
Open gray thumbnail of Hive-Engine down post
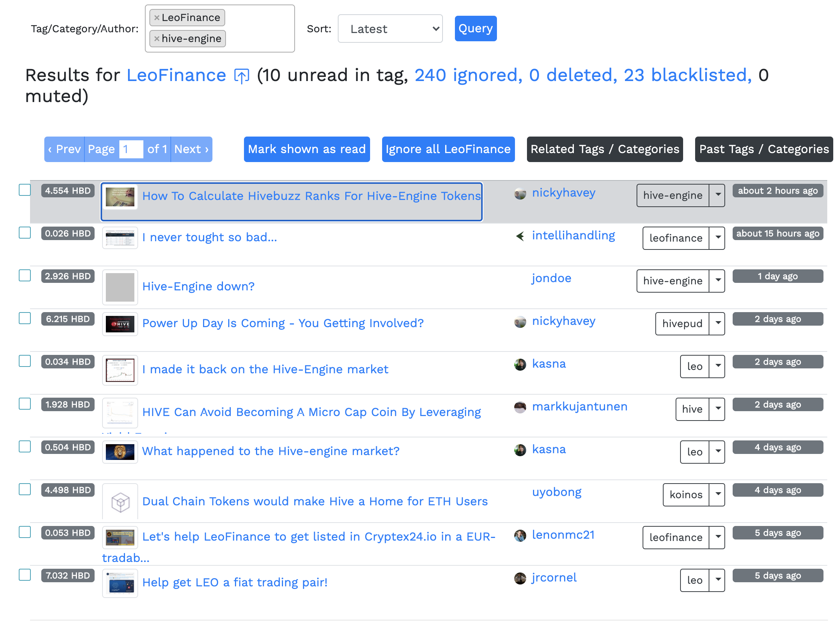click(x=120, y=287)
